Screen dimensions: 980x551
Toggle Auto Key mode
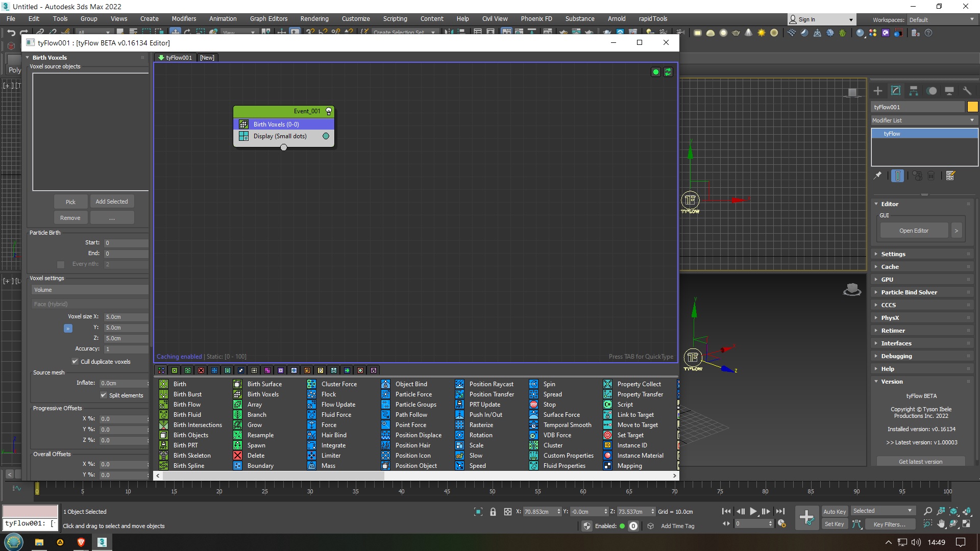[835, 511]
